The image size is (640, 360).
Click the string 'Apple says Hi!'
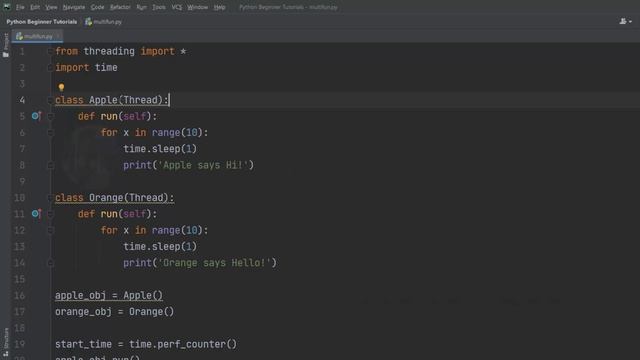pos(203,165)
